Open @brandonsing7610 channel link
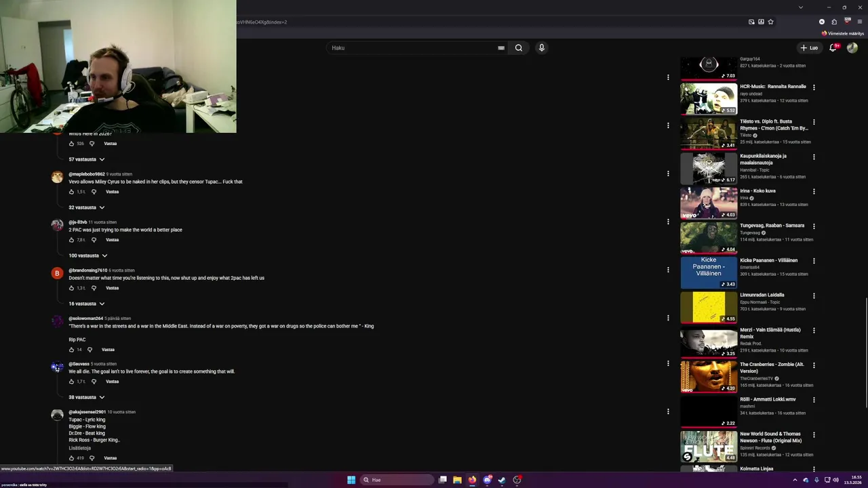The height and width of the screenshot is (488, 868). pos(88,270)
